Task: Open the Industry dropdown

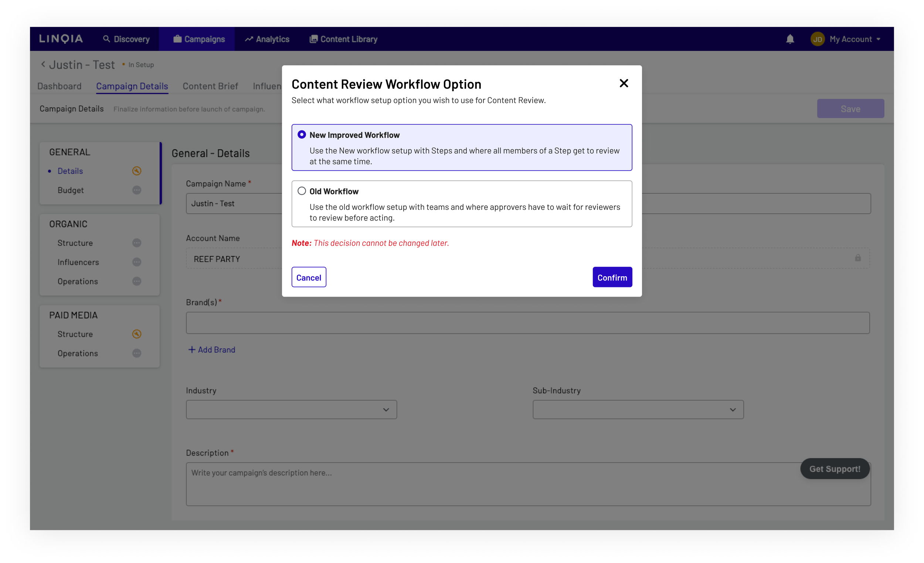Action: pos(291,410)
